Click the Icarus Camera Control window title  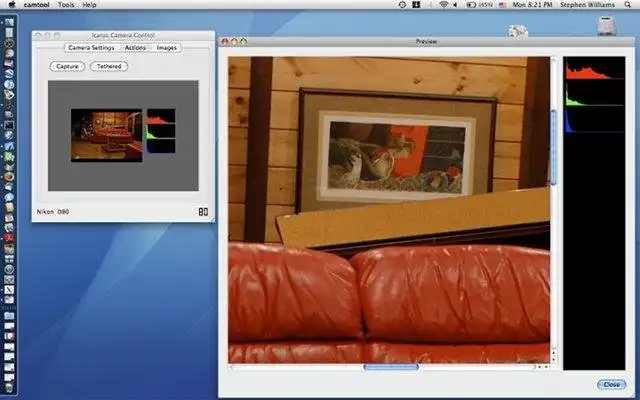coord(123,36)
